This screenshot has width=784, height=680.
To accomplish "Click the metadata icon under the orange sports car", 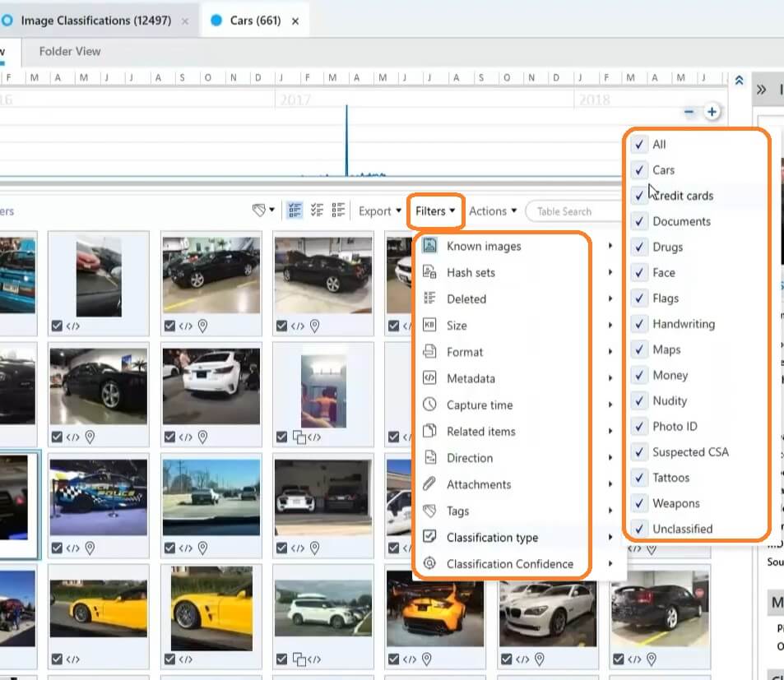I will (x=410, y=659).
